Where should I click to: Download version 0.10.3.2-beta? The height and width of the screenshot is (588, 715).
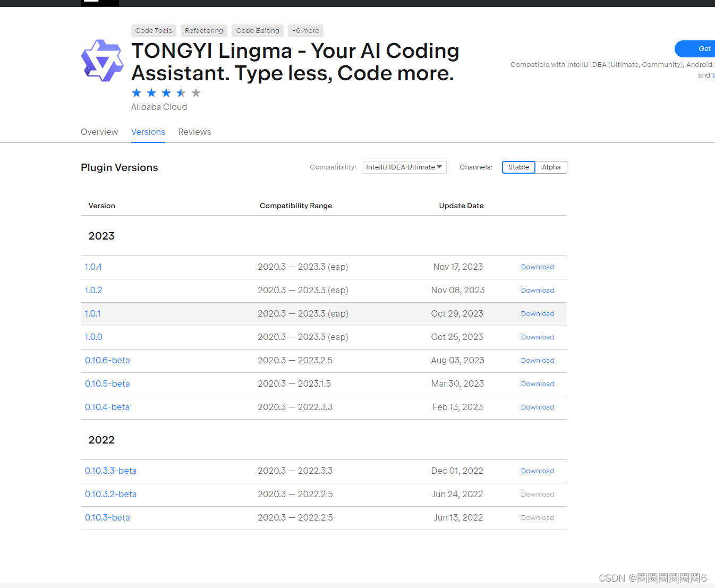click(x=538, y=495)
